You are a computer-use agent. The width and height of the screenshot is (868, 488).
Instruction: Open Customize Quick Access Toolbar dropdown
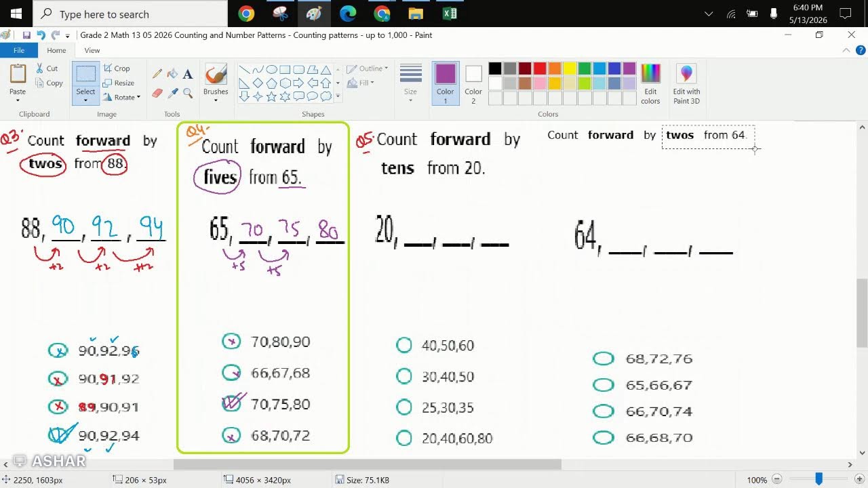pyautogui.click(x=68, y=35)
